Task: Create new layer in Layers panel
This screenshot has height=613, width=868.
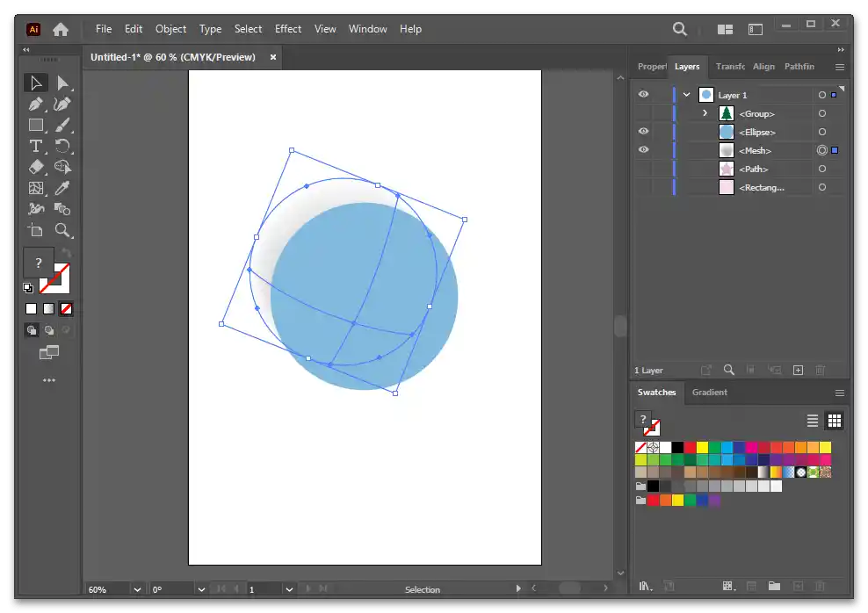Action: [798, 371]
